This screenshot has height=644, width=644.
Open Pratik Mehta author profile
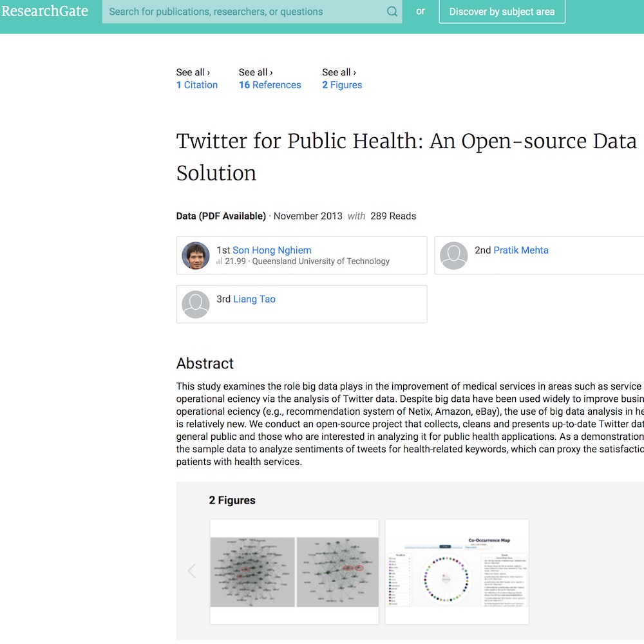click(521, 250)
